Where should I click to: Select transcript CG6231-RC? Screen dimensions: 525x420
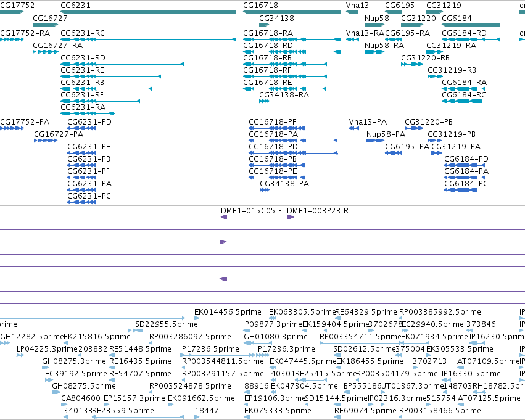tap(83, 33)
